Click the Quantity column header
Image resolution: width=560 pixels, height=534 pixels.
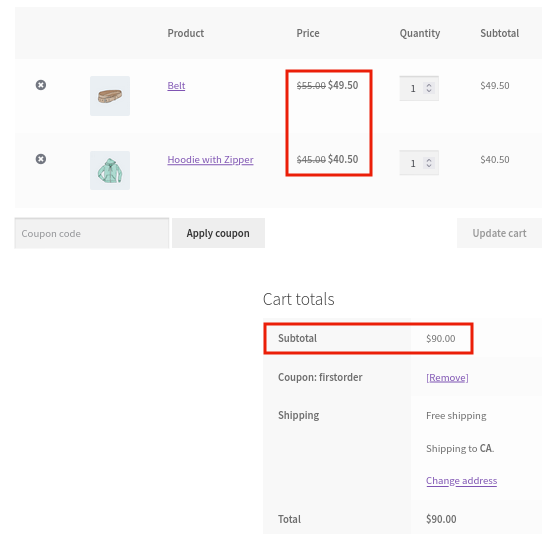click(420, 33)
